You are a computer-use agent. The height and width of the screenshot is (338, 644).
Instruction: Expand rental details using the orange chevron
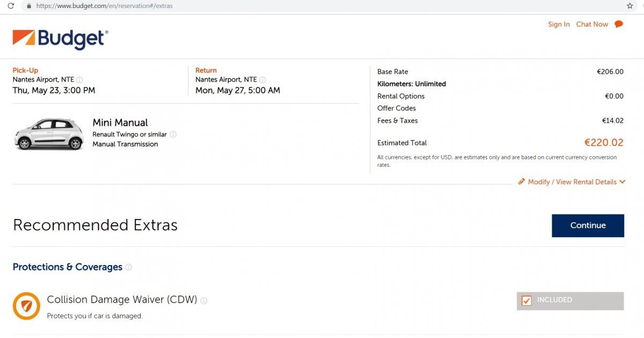(622, 182)
